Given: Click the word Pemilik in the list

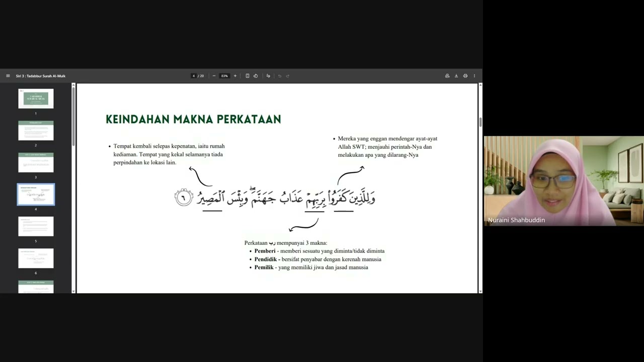Looking at the screenshot, I should click(264, 267).
